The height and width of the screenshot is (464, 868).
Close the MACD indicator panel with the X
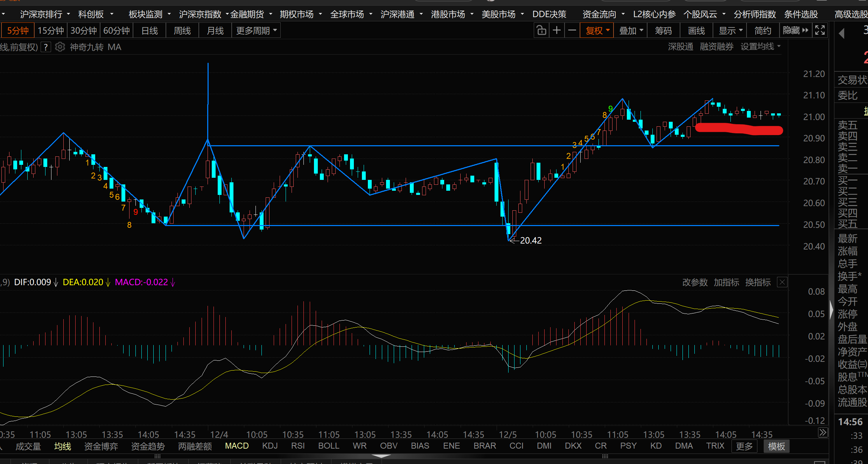[x=782, y=282]
